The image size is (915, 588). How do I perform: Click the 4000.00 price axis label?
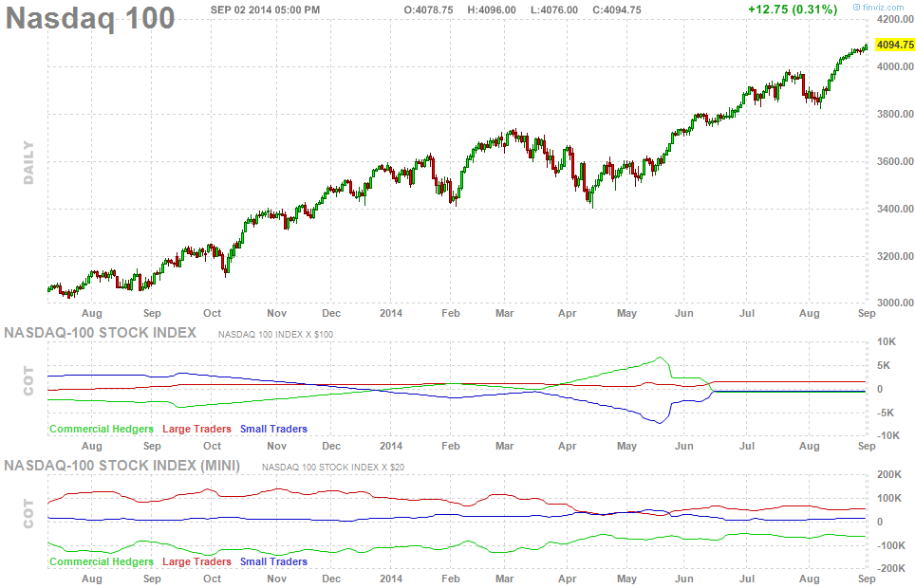(895, 66)
